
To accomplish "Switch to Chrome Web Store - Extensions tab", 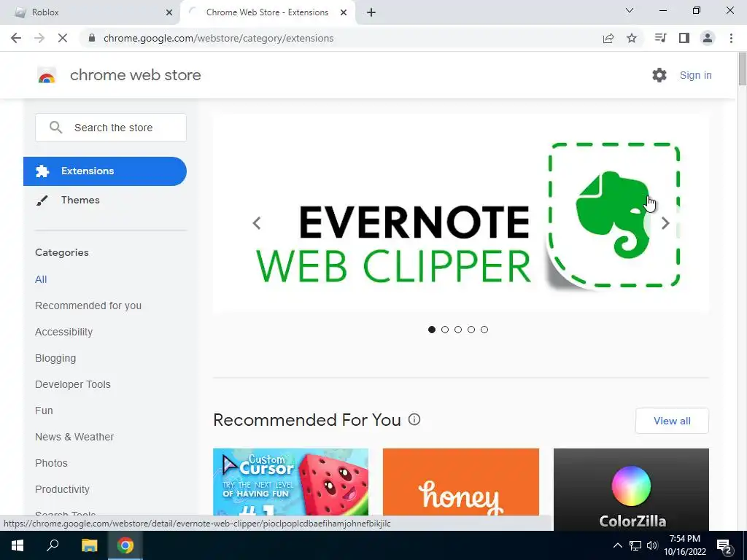I will click(267, 12).
